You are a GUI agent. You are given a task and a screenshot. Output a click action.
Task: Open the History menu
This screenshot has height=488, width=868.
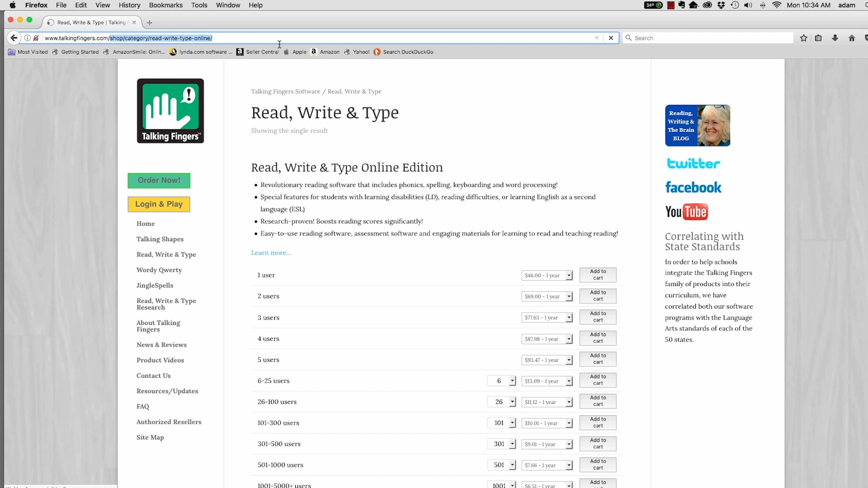pyautogui.click(x=129, y=5)
